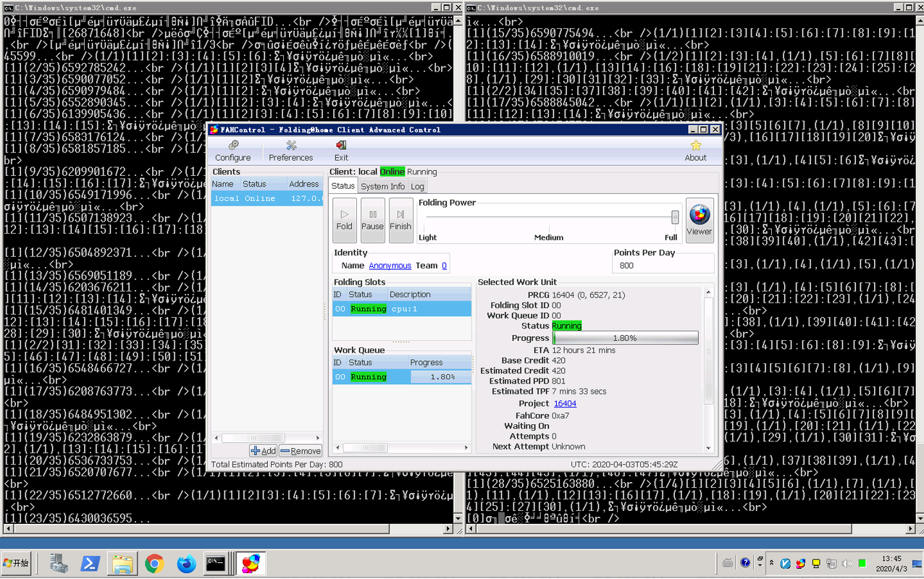Open volume speaker tray icon
The width and height of the screenshot is (924, 579).
click(x=847, y=563)
